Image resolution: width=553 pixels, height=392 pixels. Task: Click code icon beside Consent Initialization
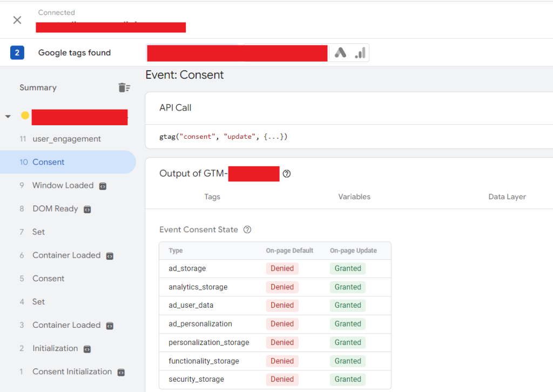[x=121, y=372]
